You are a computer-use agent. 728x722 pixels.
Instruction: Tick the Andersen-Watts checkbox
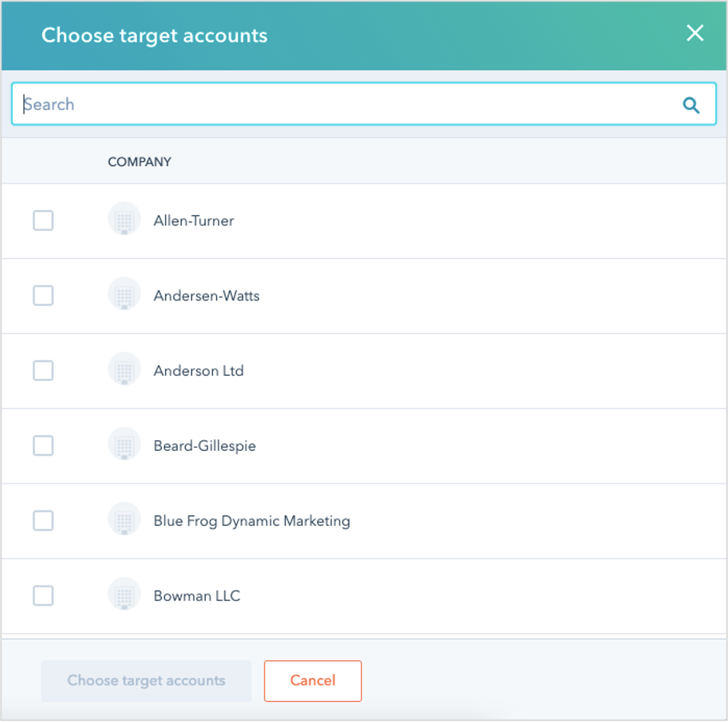[43, 295]
